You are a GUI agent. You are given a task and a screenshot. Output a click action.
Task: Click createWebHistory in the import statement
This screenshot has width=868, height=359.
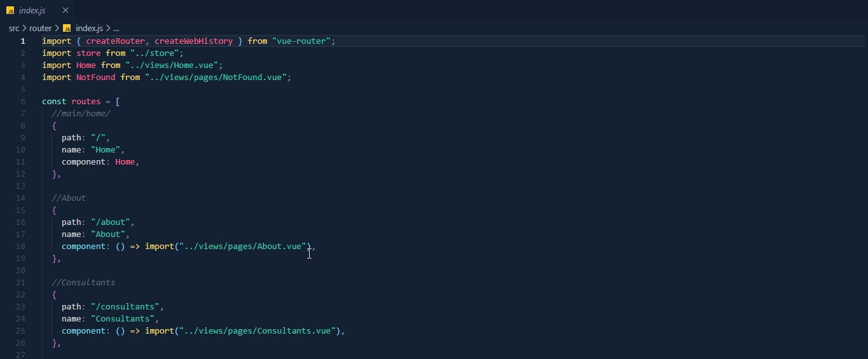coord(194,41)
